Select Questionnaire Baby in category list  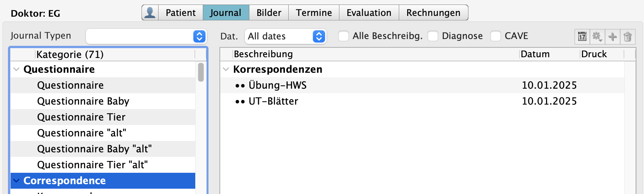83,101
